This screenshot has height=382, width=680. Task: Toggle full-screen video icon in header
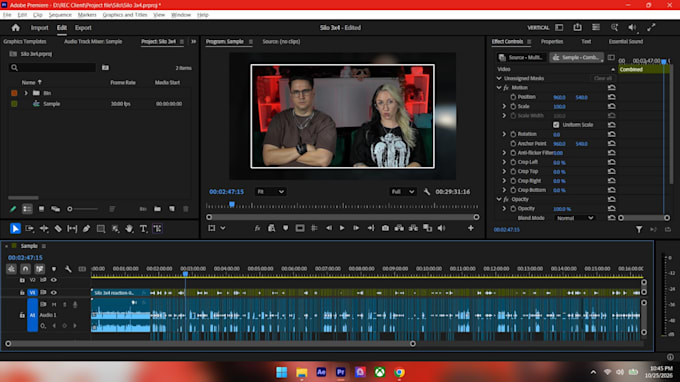[x=651, y=27]
